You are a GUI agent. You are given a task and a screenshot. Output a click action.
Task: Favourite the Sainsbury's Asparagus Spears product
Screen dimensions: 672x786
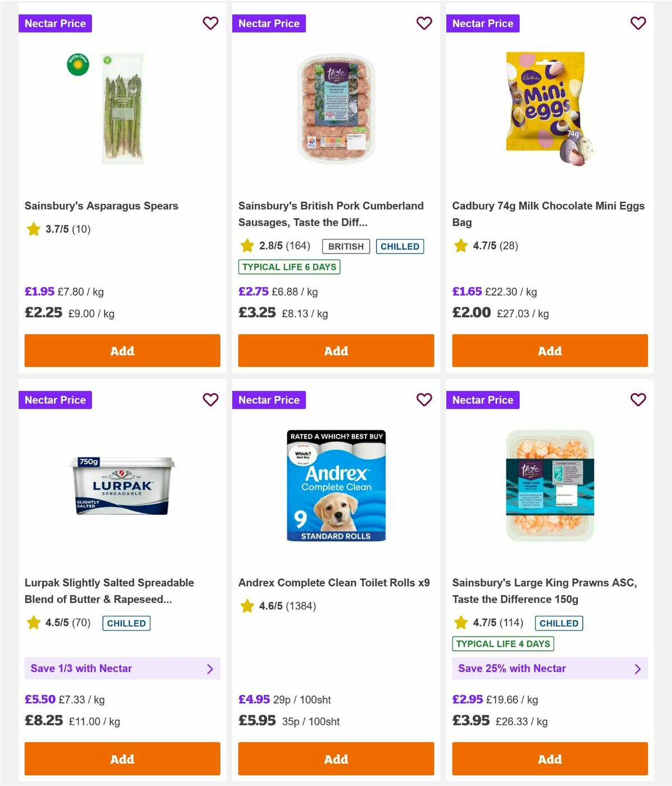click(211, 24)
